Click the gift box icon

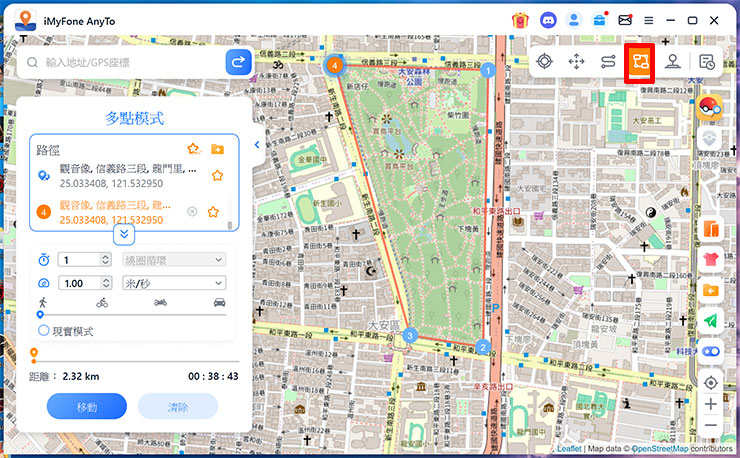[x=520, y=19]
